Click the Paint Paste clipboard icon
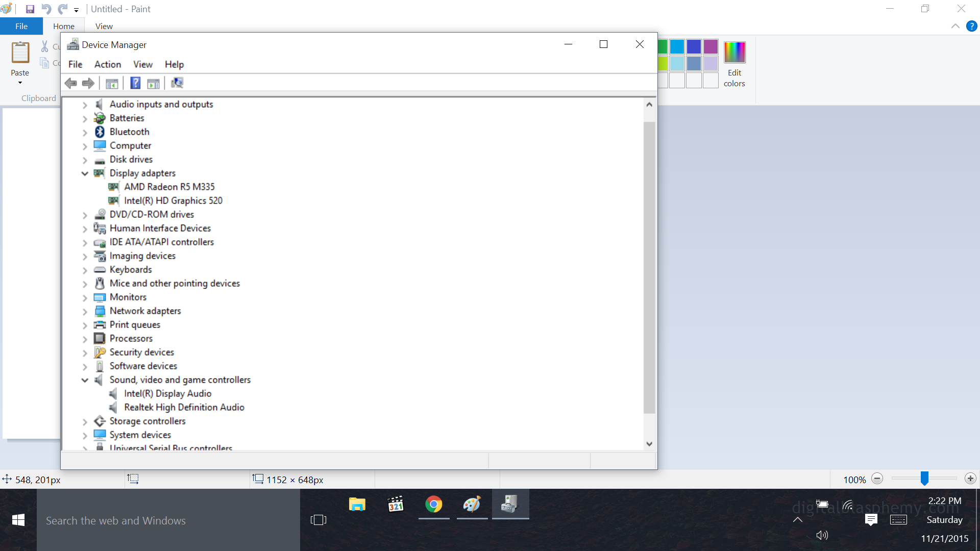980x551 pixels. pos(20,53)
